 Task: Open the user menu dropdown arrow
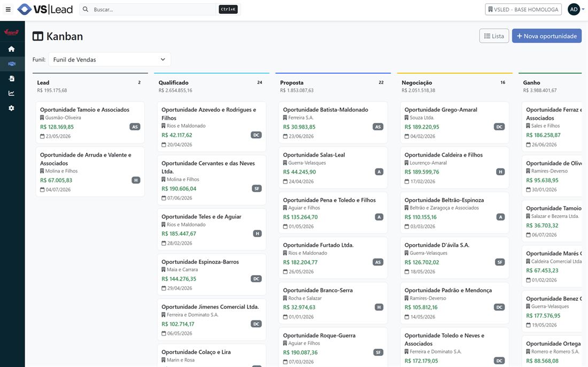click(x=583, y=10)
